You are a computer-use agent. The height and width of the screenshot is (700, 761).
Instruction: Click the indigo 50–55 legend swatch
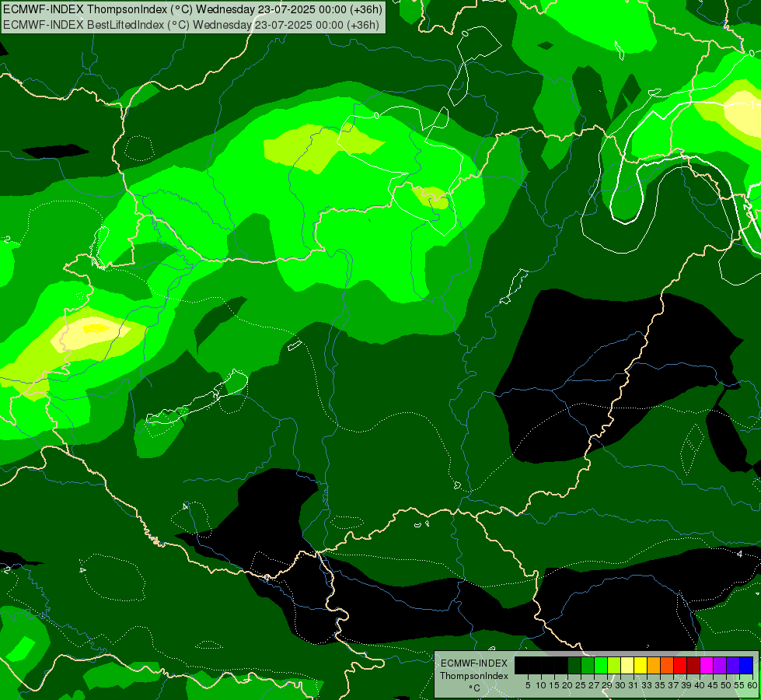pos(733,665)
